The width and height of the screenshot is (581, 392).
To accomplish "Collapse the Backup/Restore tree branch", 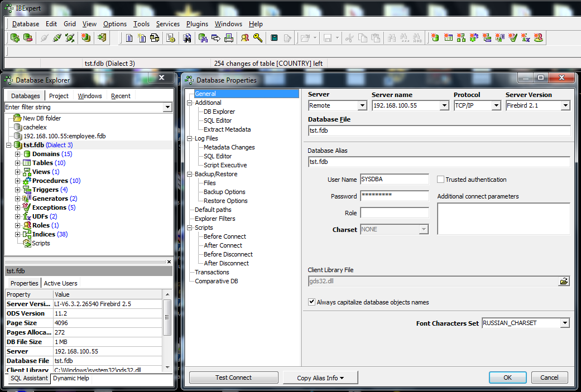I will [190, 174].
